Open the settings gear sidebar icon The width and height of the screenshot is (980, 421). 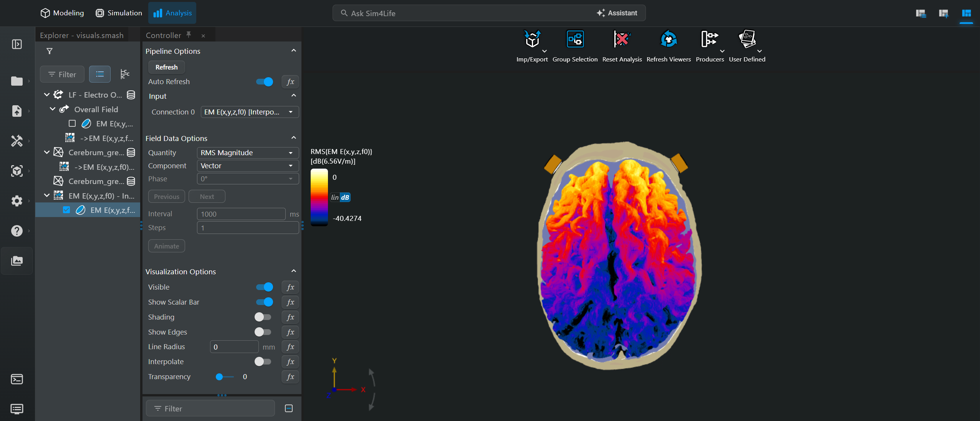pos(17,201)
